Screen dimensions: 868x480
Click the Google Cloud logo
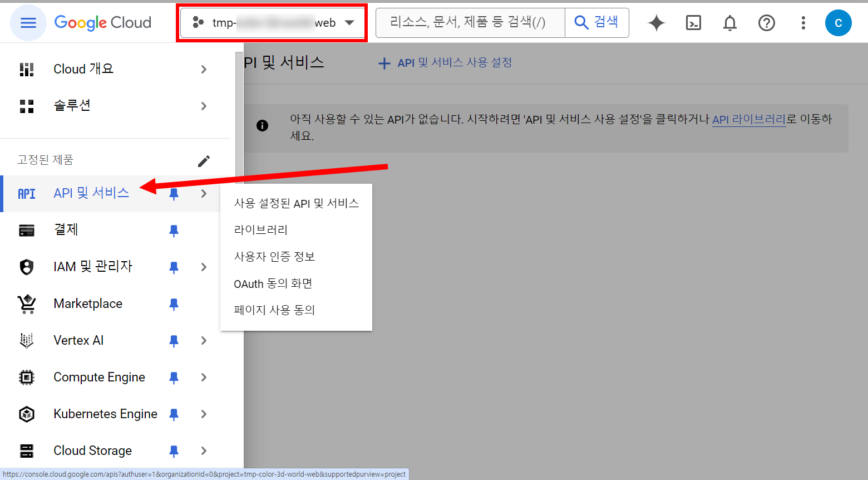coord(103,23)
